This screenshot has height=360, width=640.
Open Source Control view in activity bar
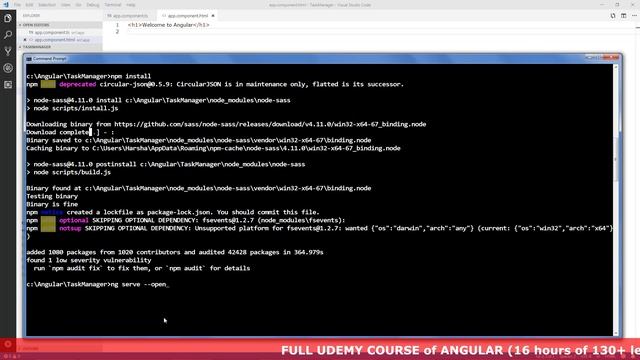8,51
